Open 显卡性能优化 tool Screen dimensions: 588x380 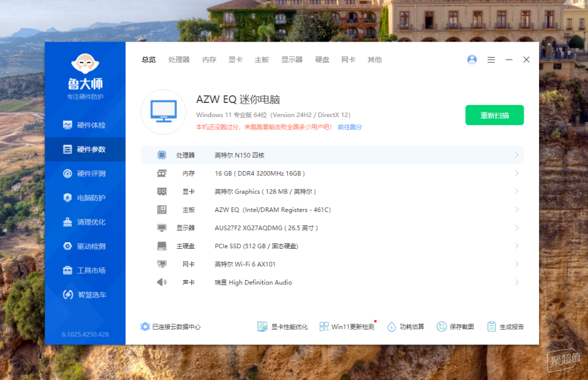282,327
